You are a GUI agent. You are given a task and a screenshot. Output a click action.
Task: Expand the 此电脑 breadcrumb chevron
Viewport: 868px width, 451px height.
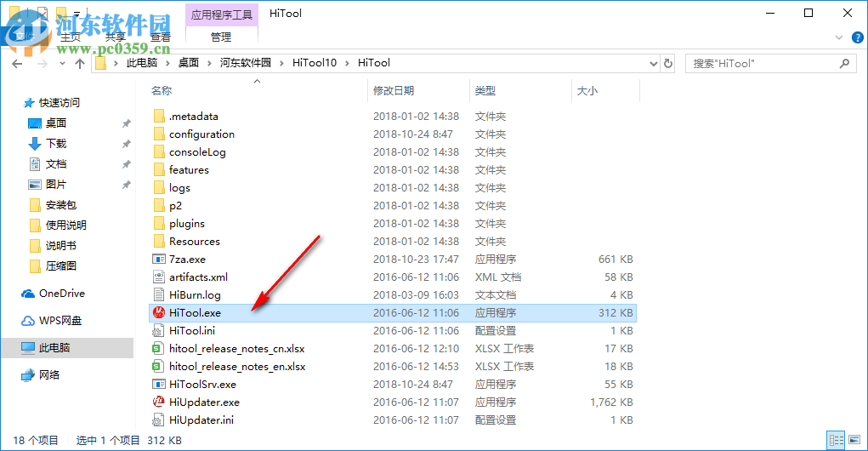tap(167, 63)
